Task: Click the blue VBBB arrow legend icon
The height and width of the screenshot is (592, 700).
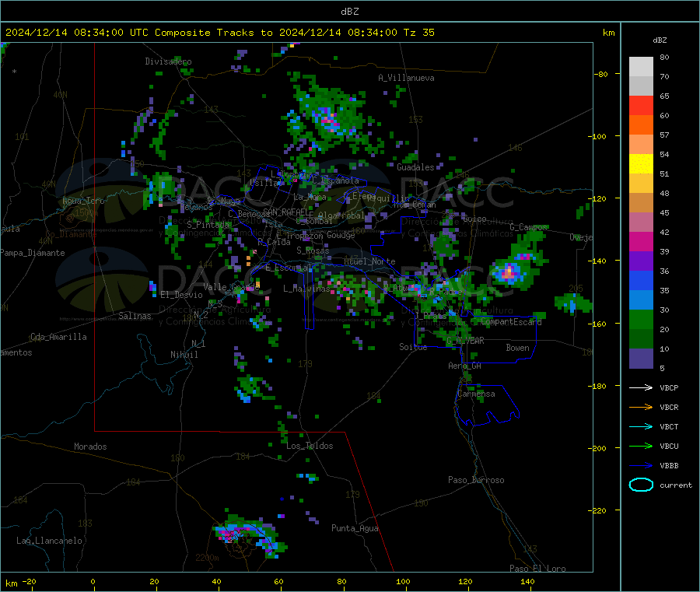Action: 641,465
